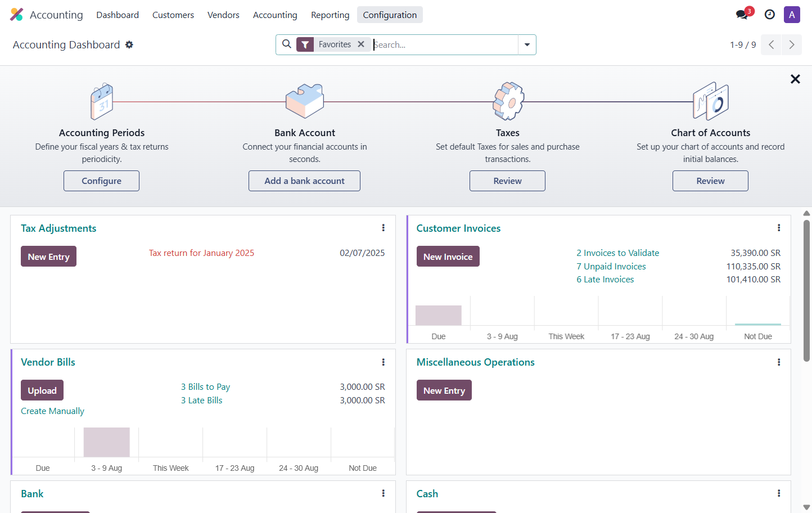The width and height of the screenshot is (812, 513).
Task: Open Bank card options menu
Action: (384, 493)
